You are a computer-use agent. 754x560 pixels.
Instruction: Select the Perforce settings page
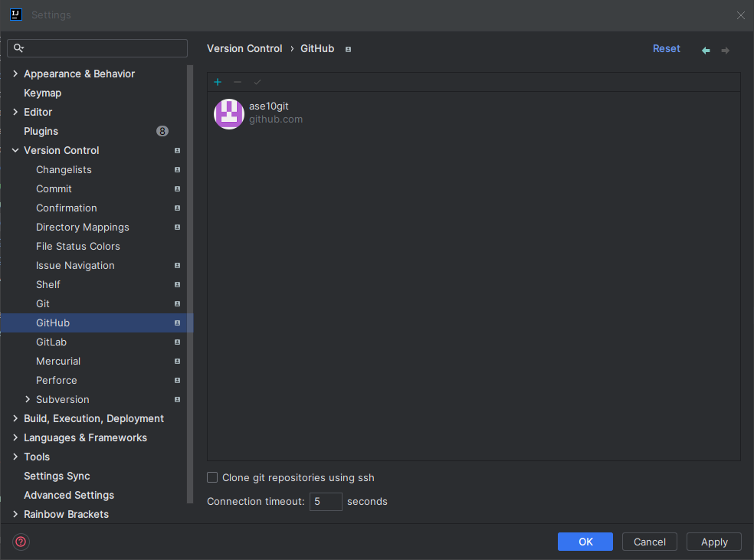click(56, 380)
